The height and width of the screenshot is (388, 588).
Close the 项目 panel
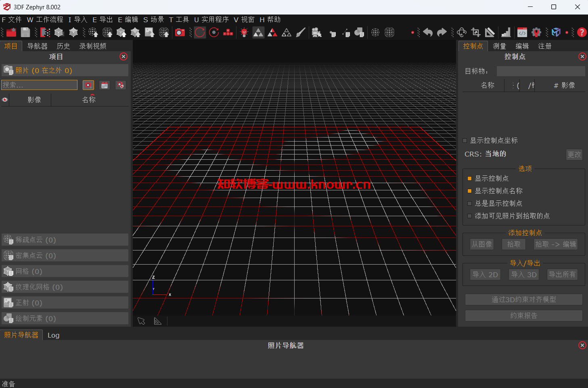pos(123,56)
